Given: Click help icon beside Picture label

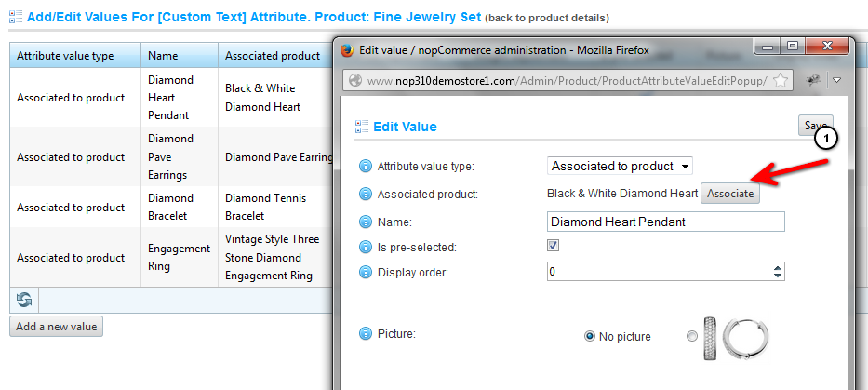Looking at the screenshot, I should coord(366,334).
